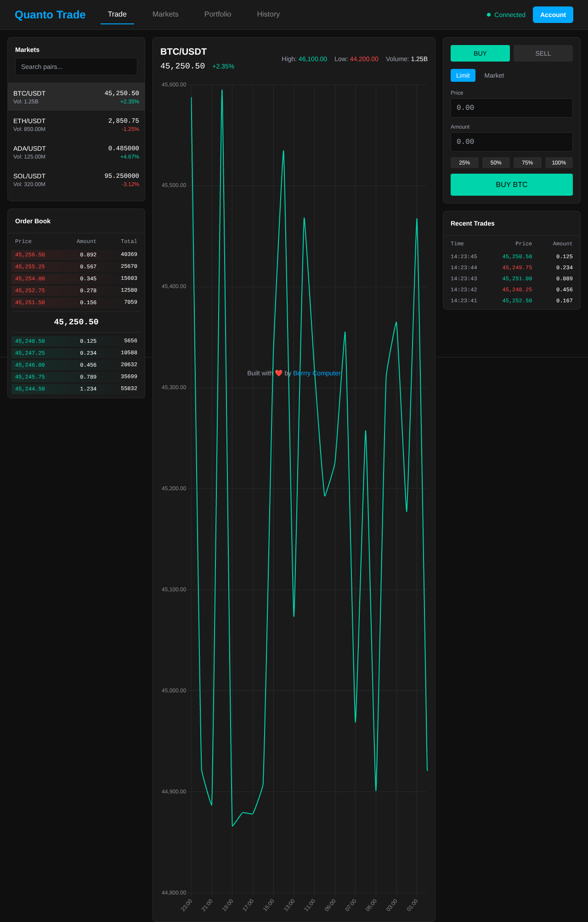The width and height of the screenshot is (588, 922).
Task: Click the recent trade at 14:23:45
Action: [512, 257]
